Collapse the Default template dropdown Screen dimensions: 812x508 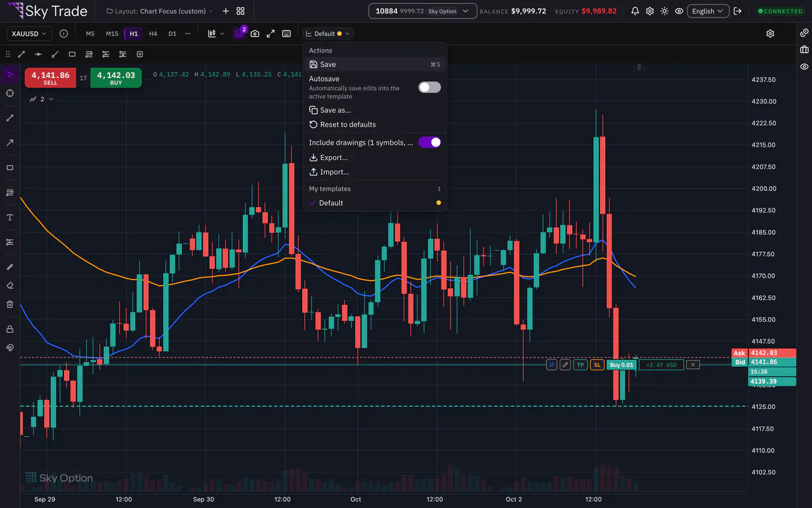click(x=327, y=34)
